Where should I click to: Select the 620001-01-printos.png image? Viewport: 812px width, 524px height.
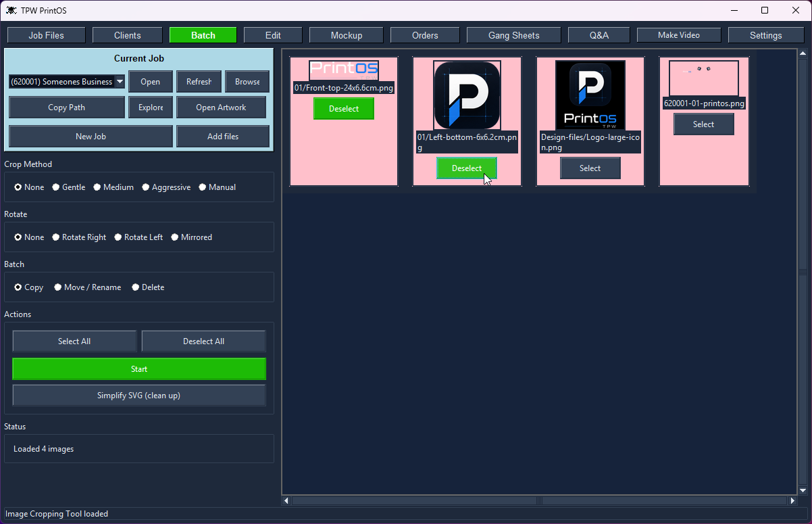point(703,124)
